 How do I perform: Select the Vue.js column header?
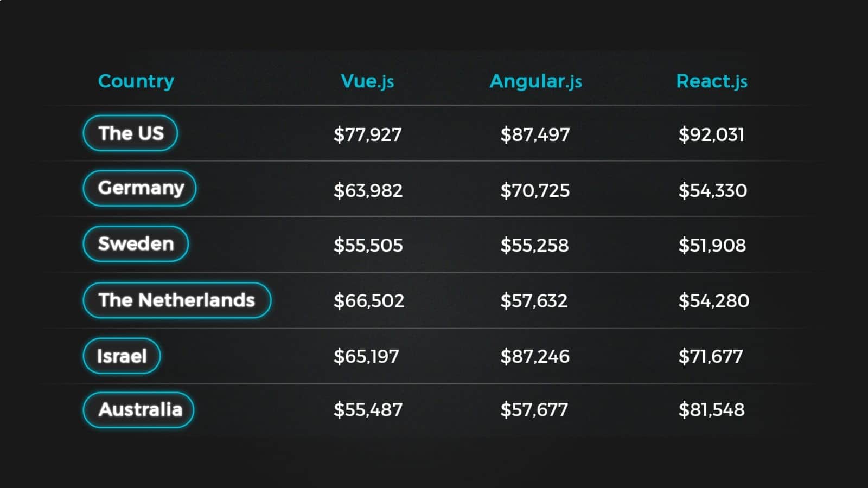pyautogui.click(x=367, y=81)
